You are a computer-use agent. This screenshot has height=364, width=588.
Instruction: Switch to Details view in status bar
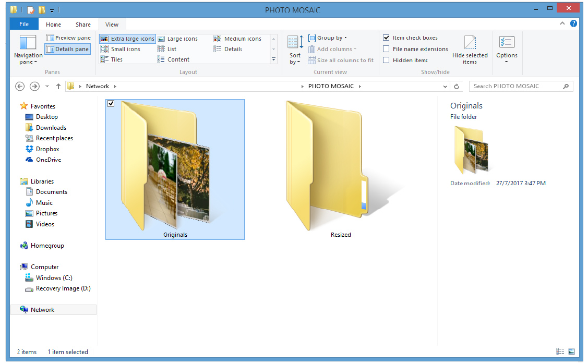[x=560, y=352]
